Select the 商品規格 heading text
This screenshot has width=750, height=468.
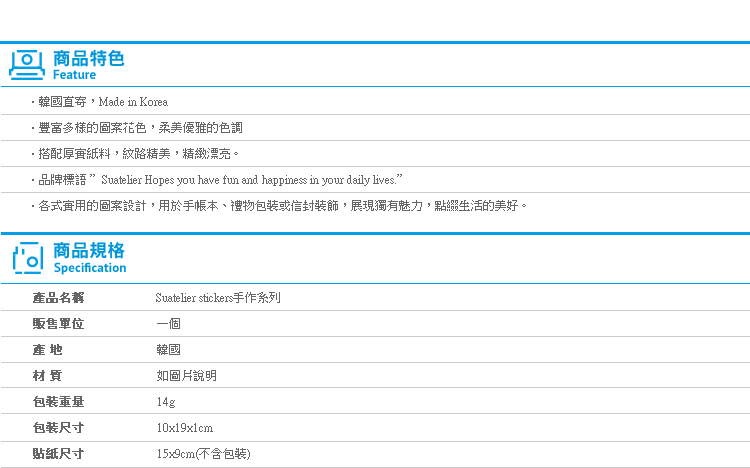click(x=88, y=250)
